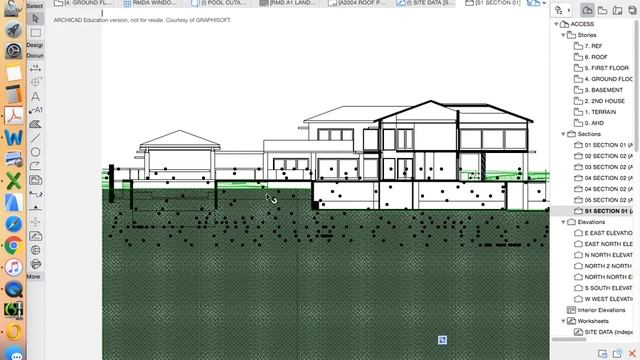Collapse the Sections folder
This screenshot has height=360, width=640.
click(563, 134)
